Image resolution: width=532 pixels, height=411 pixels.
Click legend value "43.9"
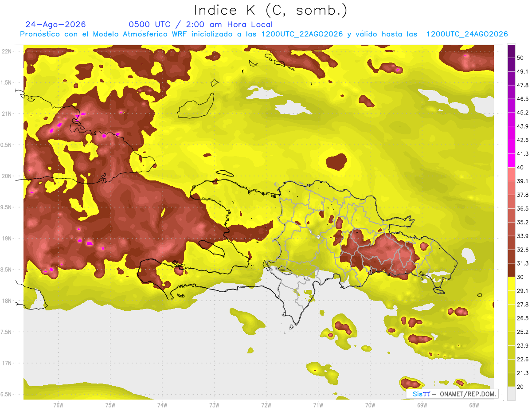pyautogui.click(x=523, y=126)
